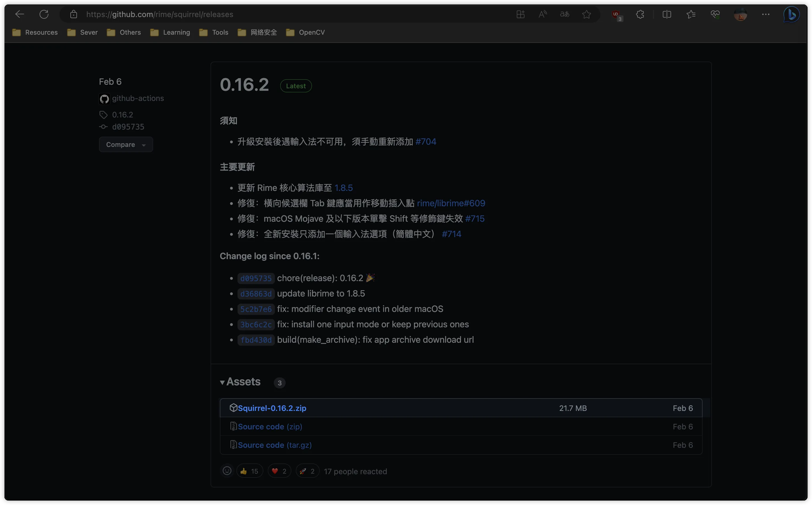Download Source code (zip)
The image size is (812, 505).
click(270, 427)
